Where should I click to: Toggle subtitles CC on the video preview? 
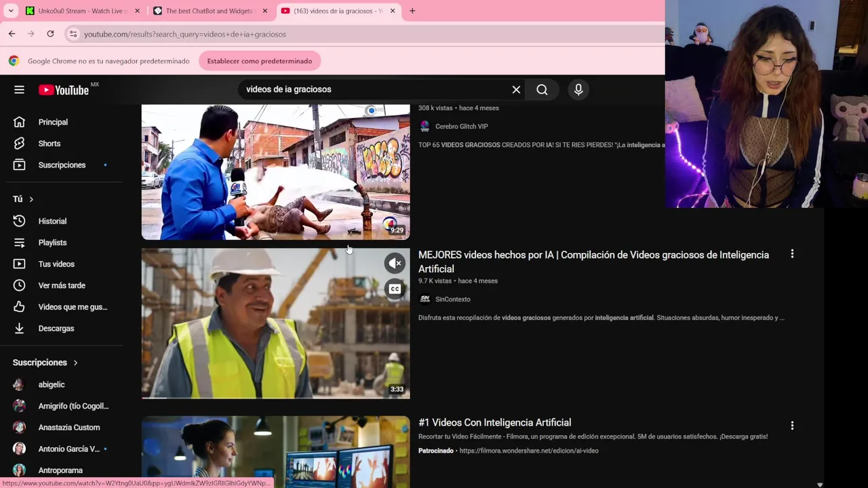[x=395, y=289]
